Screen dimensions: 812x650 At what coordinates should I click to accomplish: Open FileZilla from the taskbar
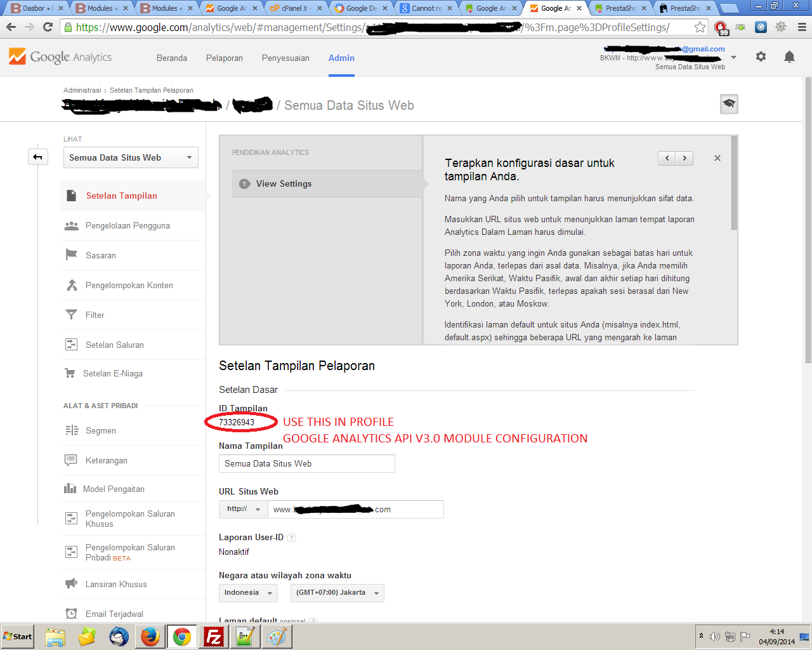point(214,637)
